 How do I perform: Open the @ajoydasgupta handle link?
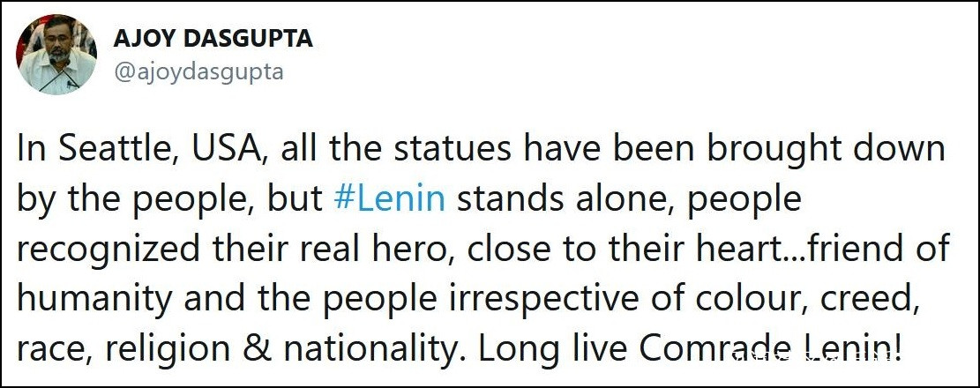coord(198,72)
